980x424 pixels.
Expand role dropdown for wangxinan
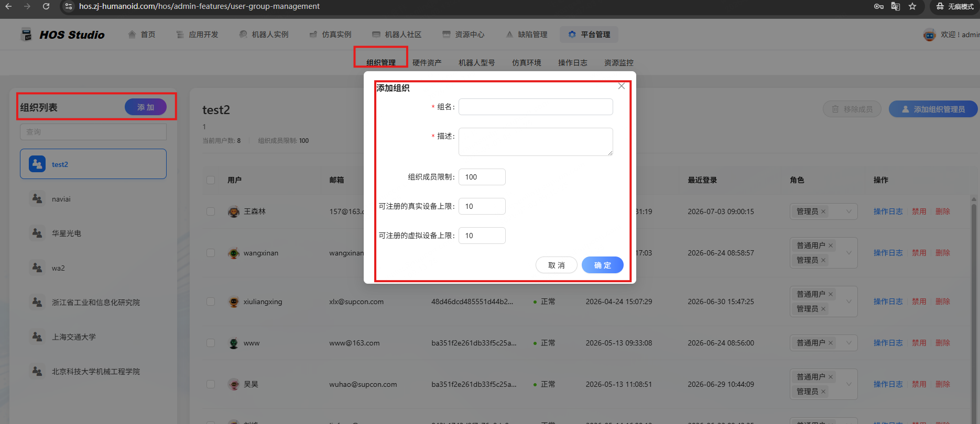coord(849,253)
